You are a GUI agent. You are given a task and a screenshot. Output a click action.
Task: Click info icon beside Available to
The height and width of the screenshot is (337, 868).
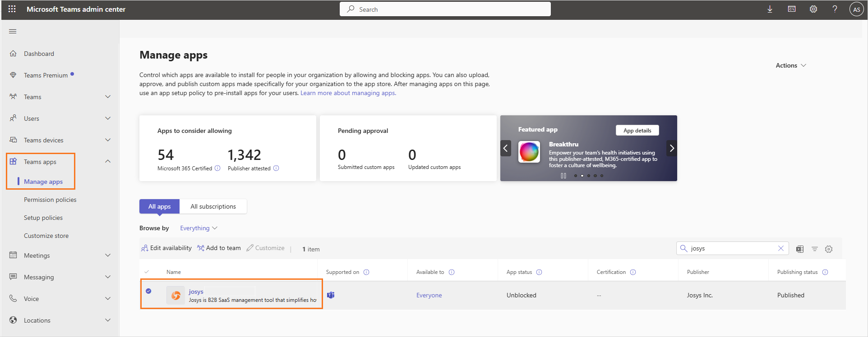tap(452, 272)
